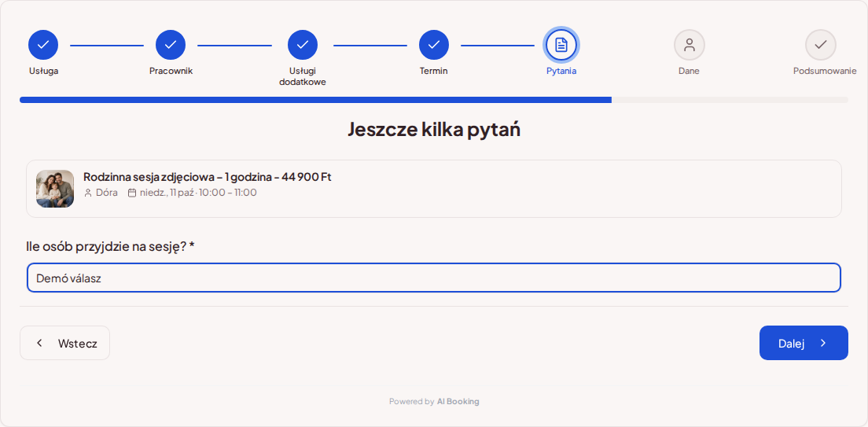Click the Usługa step label
868x427 pixels.
click(x=44, y=71)
